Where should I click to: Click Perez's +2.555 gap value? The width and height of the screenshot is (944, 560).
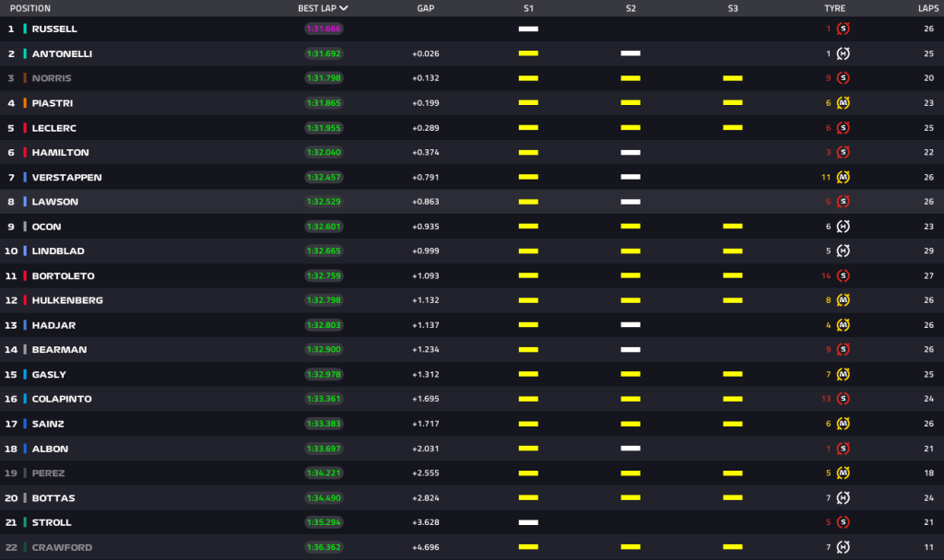tap(426, 472)
